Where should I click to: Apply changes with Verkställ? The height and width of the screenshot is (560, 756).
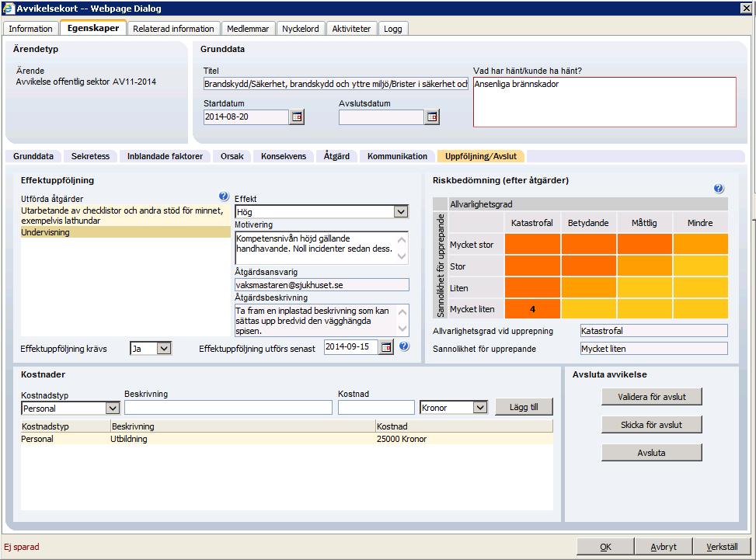(722, 547)
